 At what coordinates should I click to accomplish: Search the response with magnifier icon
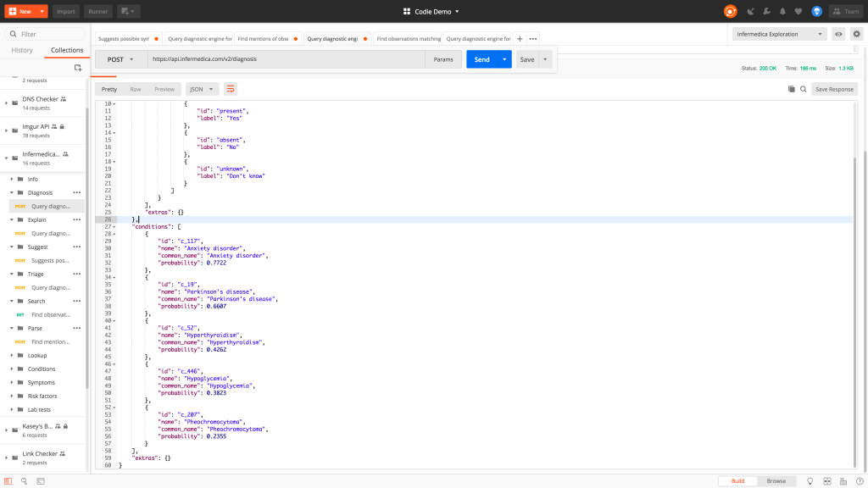pyautogui.click(x=804, y=89)
